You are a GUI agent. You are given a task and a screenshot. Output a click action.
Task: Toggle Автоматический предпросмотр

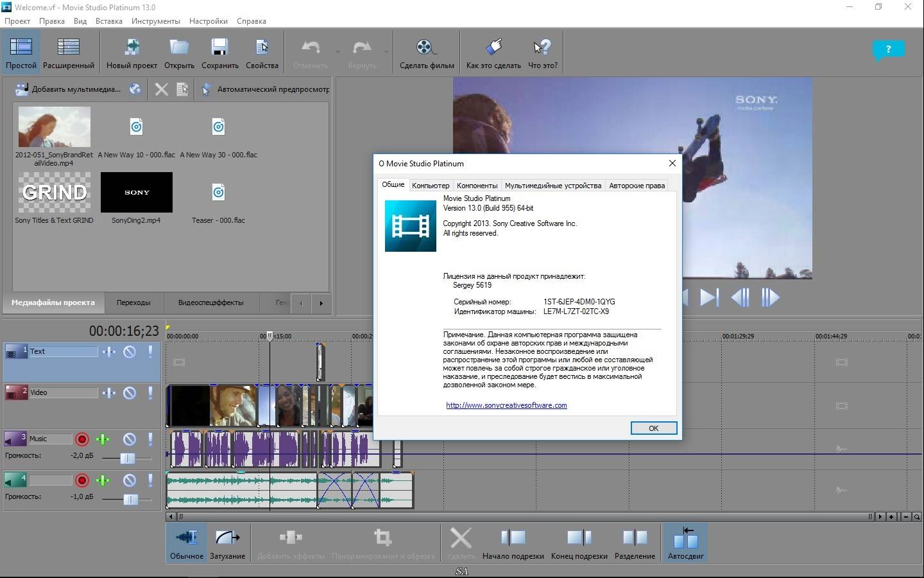265,89
